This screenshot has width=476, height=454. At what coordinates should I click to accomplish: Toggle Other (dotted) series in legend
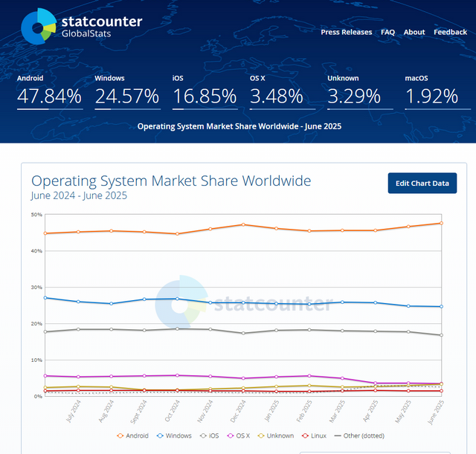point(359,436)
